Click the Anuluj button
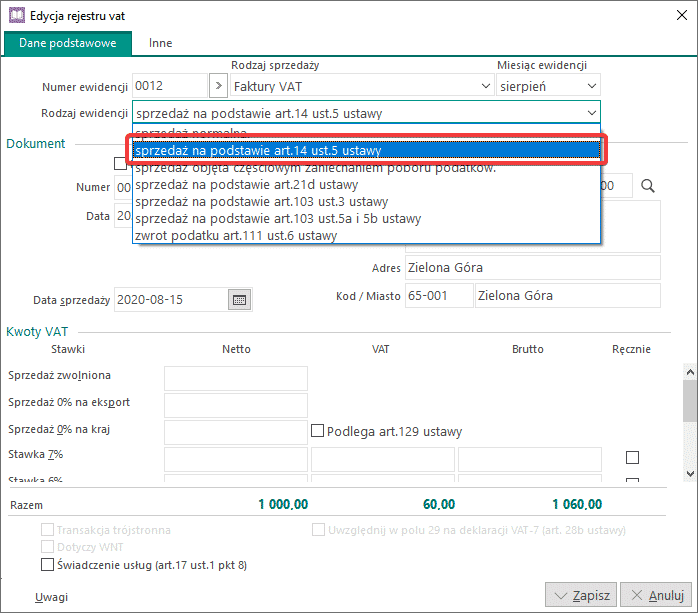698x613 pixels. click(x=656, y=595)
